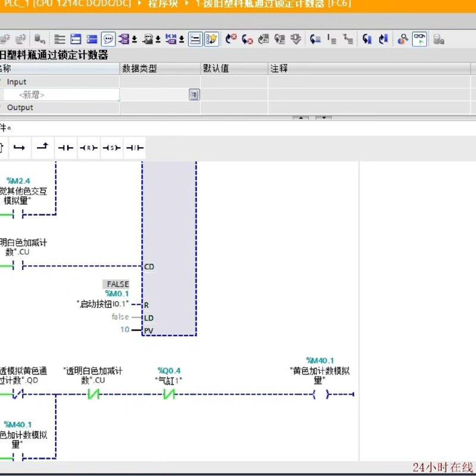Toggle free-form comments speech bubble icon
Viewport: 476px width, 476px height.
(108, 39)
